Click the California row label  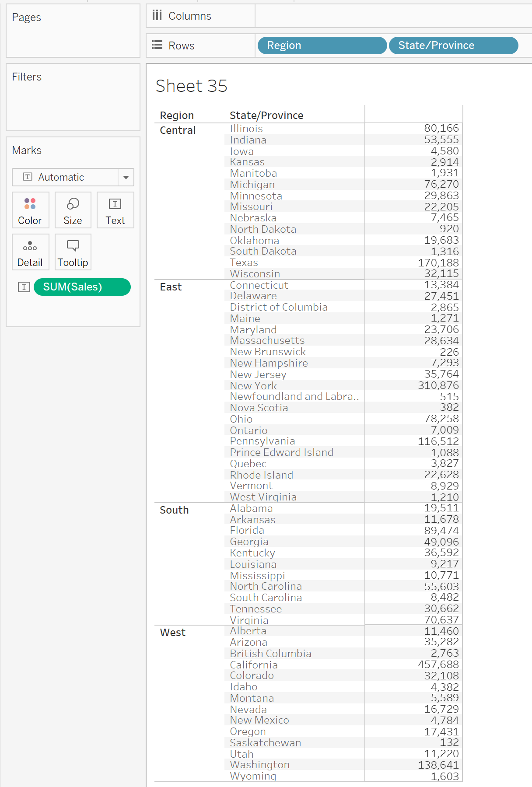[254, 665]
